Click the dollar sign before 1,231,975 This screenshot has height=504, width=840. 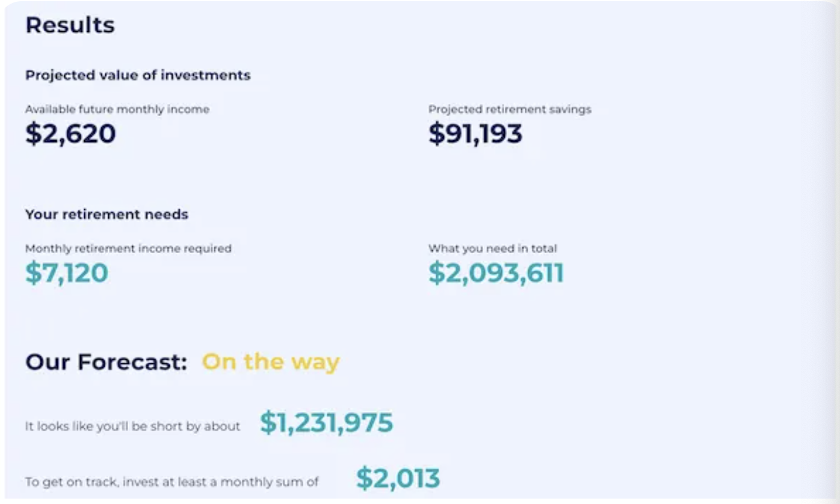pos(267,423)
